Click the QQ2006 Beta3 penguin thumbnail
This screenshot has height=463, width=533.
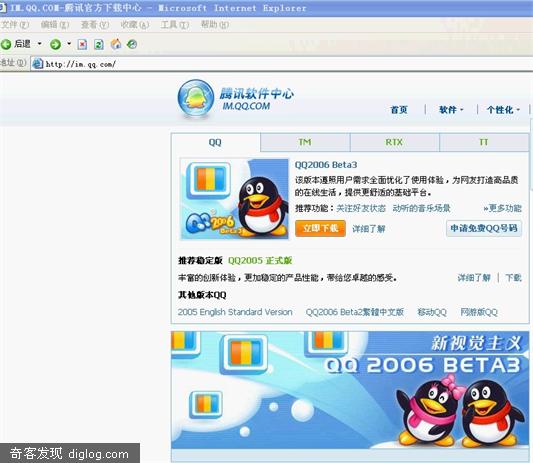point(235,199)
